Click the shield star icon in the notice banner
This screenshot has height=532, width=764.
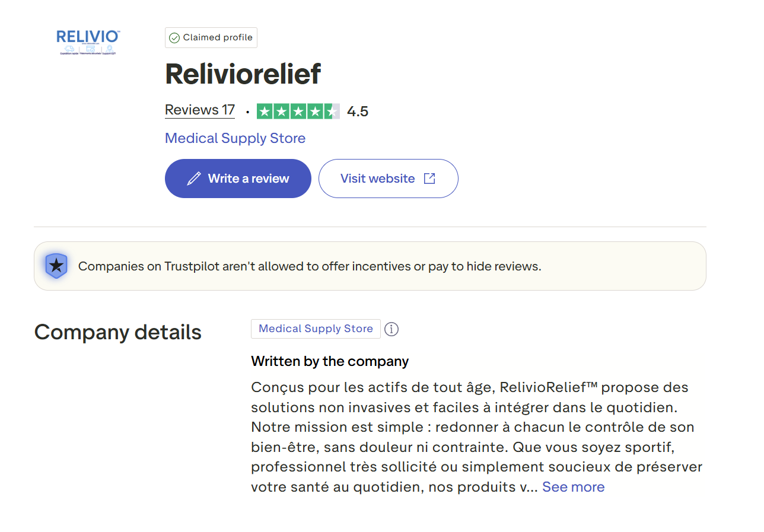(56, 266)
